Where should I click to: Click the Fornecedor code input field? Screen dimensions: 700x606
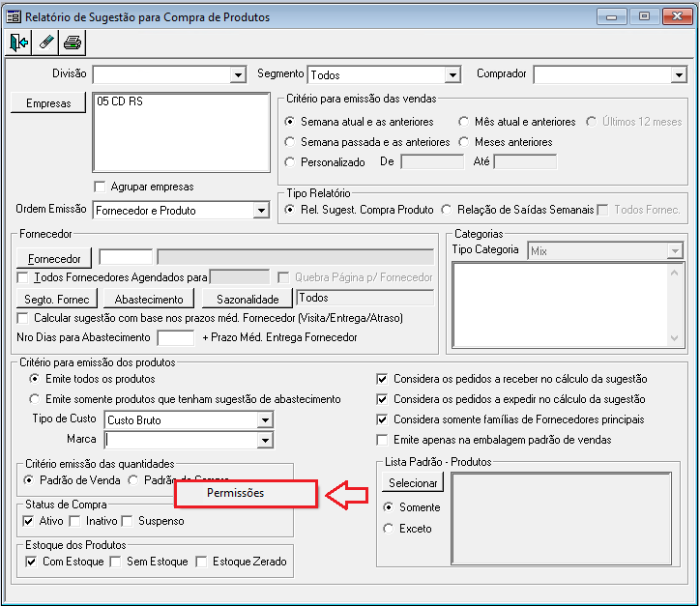(126, 257)
